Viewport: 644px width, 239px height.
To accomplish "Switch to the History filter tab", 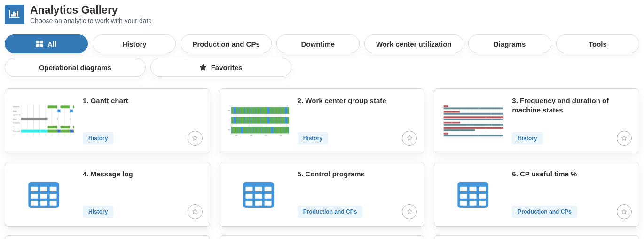I will point(134,44).
